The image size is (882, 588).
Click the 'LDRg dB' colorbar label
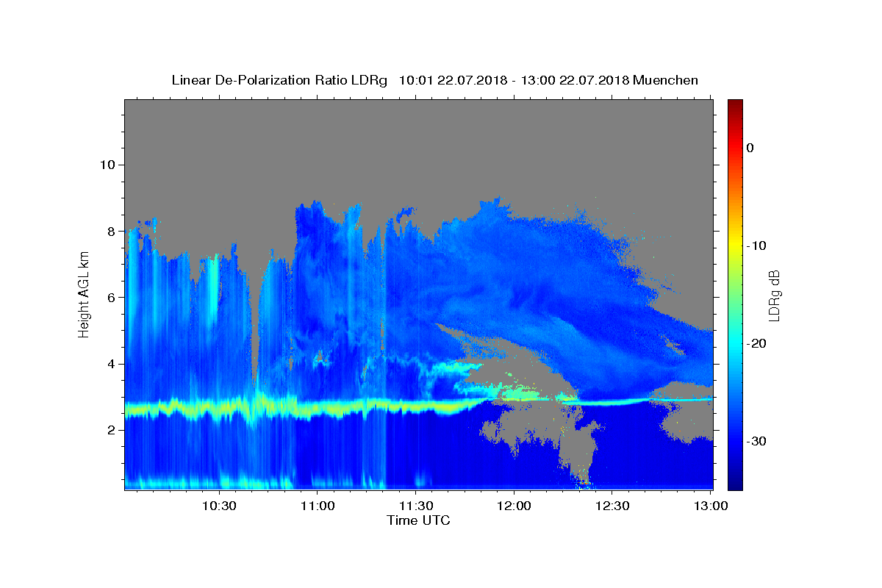773,295
